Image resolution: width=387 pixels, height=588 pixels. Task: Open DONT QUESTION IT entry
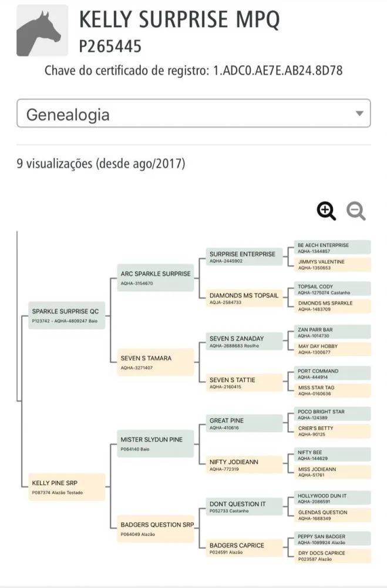(x=244, y=507)
